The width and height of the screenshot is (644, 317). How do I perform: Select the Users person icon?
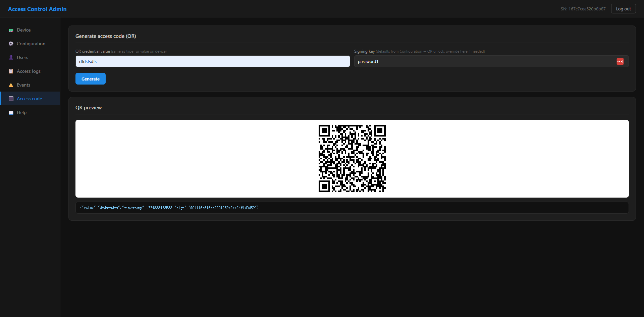coord(11,57)
